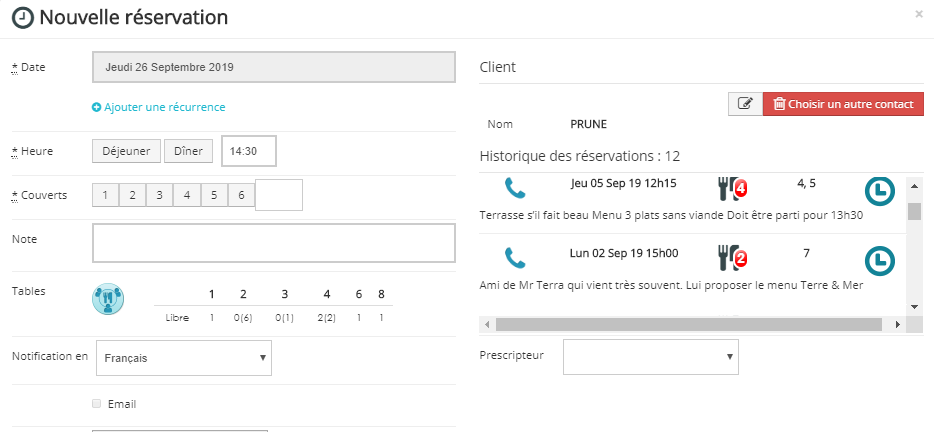Click history scrollbar down arrow

point(914,306)
